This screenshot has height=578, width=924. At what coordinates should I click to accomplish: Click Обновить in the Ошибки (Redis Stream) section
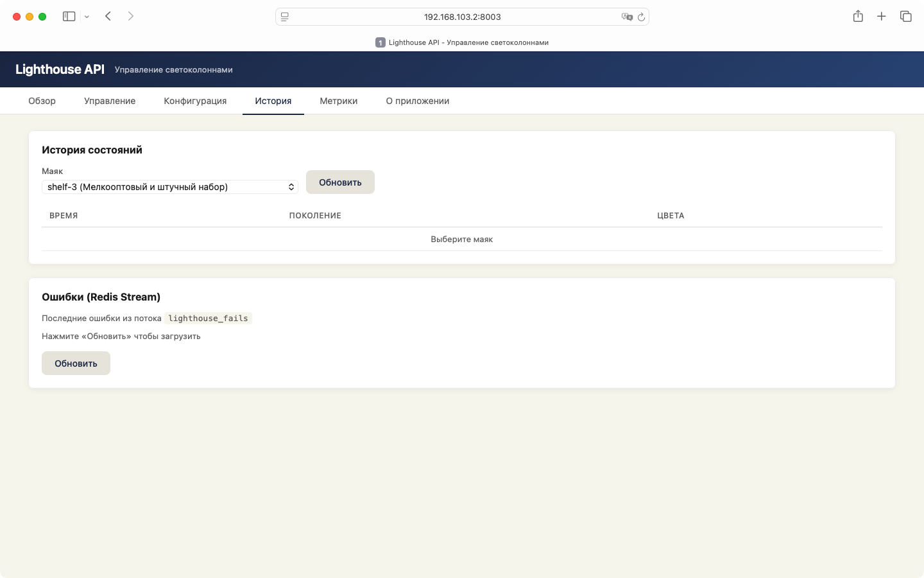(76, 363)
